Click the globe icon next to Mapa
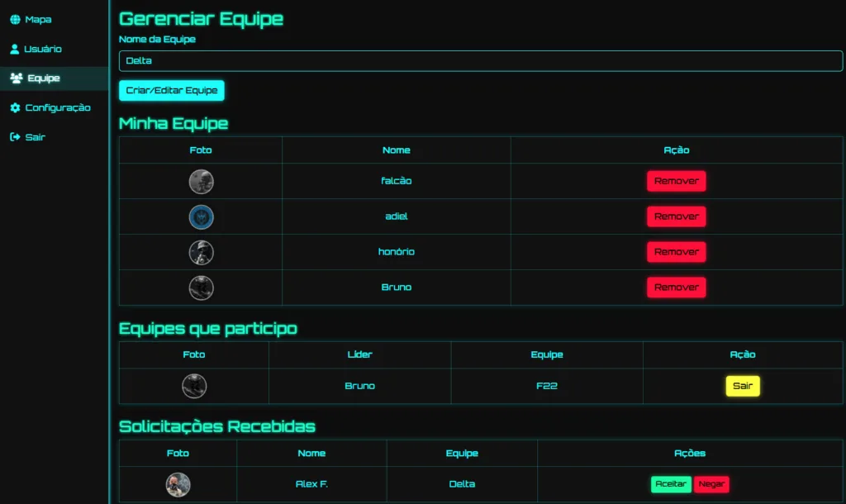The height and width of the screenshot is (504, 846). pyautogui.click(x=17, y=19)
